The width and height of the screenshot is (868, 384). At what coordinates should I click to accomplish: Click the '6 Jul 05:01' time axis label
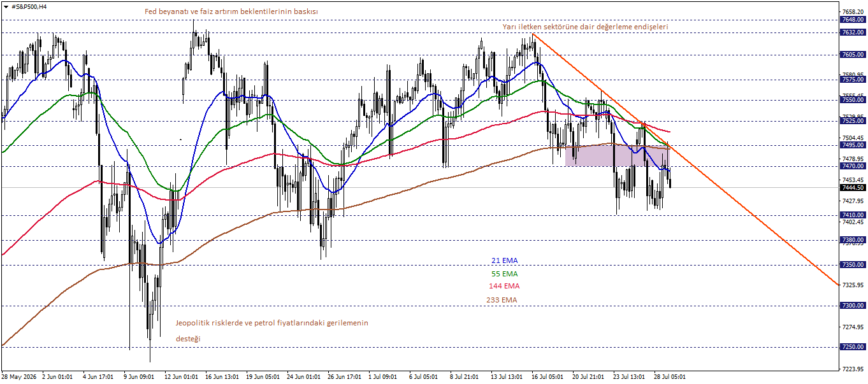coord(424,376)
